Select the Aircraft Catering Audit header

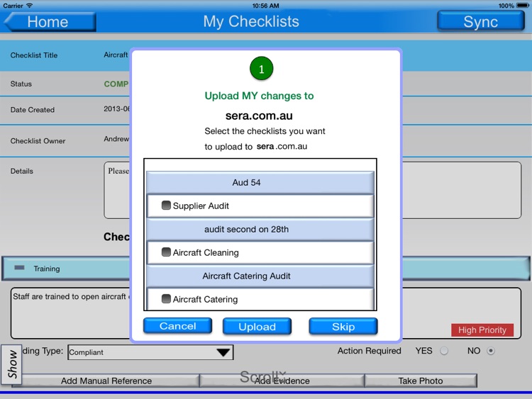(260, 276)
